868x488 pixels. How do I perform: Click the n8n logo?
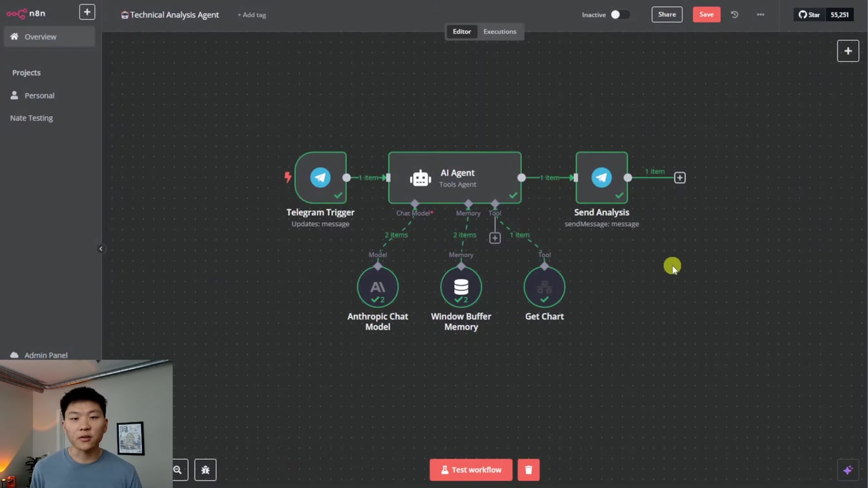click(26, 13)
